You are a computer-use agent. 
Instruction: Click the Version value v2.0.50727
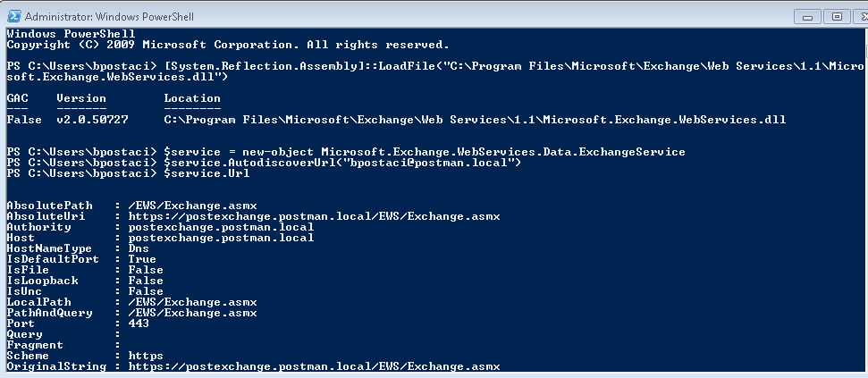click(x=92, y=120)
